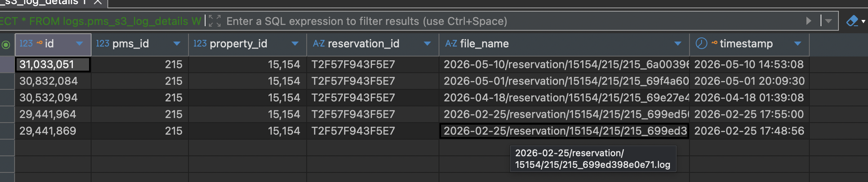Click the timestamp column clock icon
Image resolution: width=868 pixels, height=182 pixels.
coord(701,43)
